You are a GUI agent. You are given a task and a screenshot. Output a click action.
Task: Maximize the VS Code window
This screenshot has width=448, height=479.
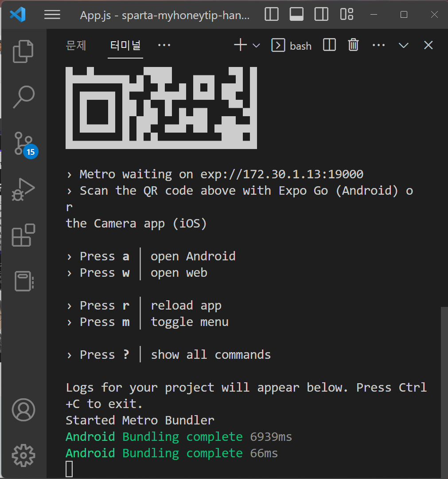[404, 14]
